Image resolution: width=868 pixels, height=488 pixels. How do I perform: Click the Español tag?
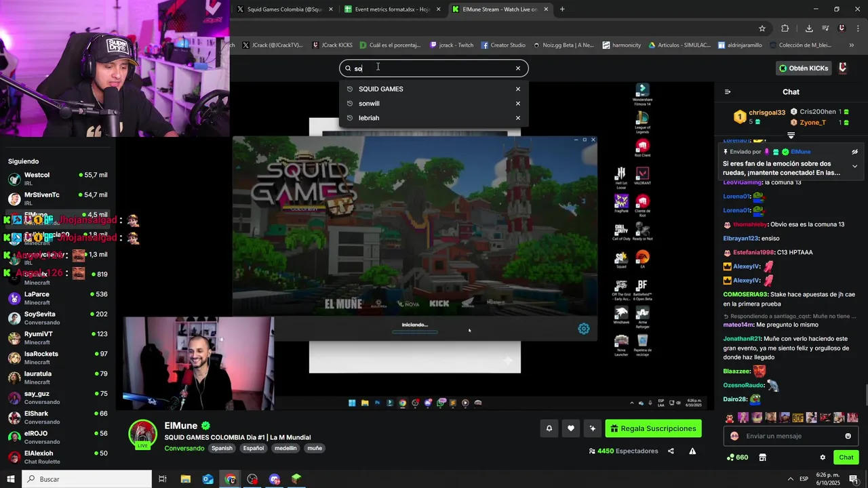click(x=254, y=448)
